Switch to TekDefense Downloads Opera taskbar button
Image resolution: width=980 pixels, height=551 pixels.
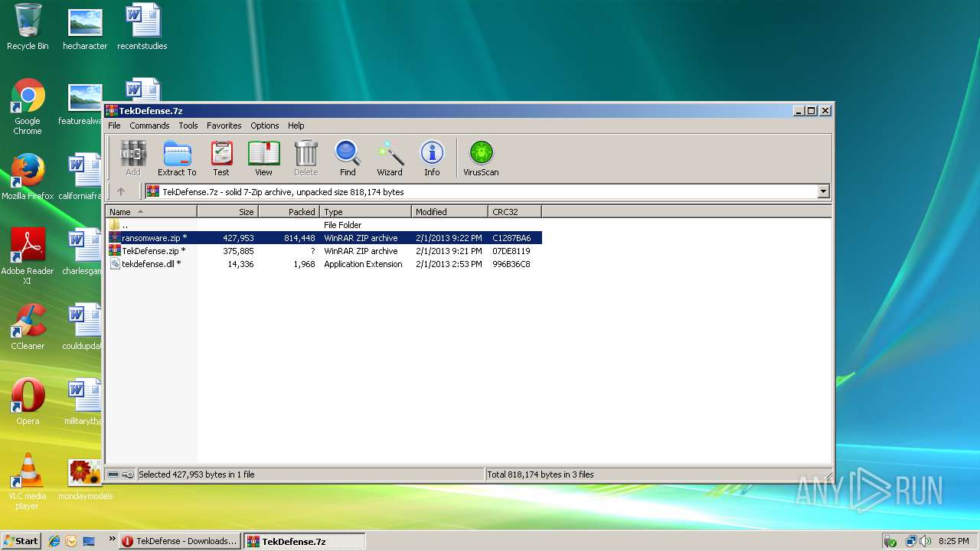click(x=180, y=541)
